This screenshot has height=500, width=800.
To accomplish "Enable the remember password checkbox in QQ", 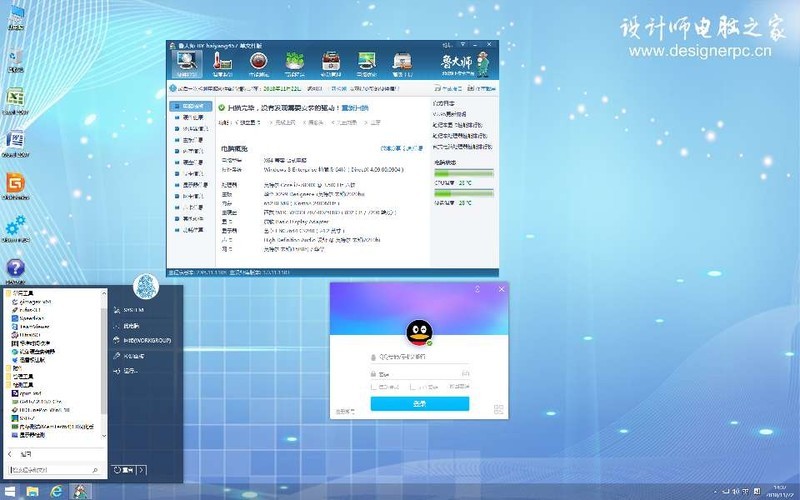I will click(x=373, y=387).
